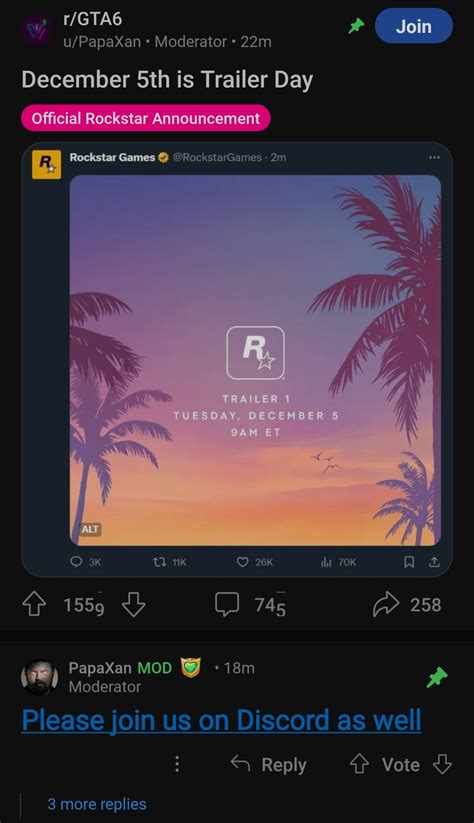The height and width of the screenshot is (823, 474).
Task: Share the post via arrow icon
Action: (386, 605)
